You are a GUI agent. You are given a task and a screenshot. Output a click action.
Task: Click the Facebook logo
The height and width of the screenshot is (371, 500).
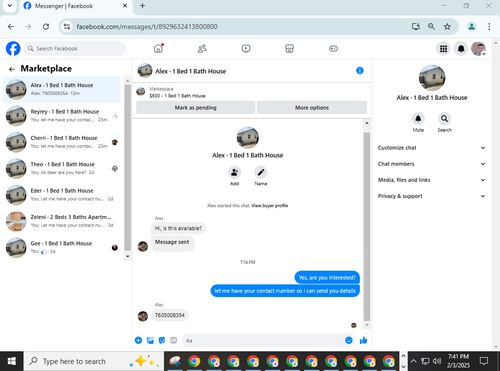point(13,49)
